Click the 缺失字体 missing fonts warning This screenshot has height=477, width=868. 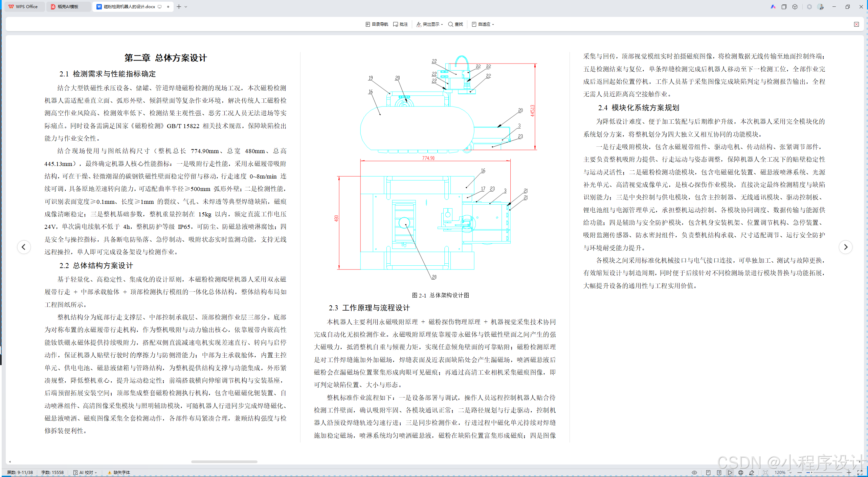coord(119,473)
